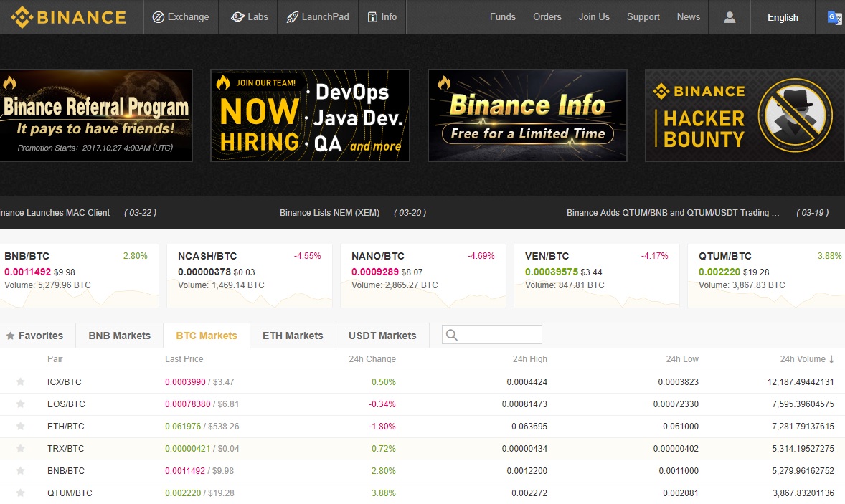Select the BTC Markets tab

coord(207,336)
